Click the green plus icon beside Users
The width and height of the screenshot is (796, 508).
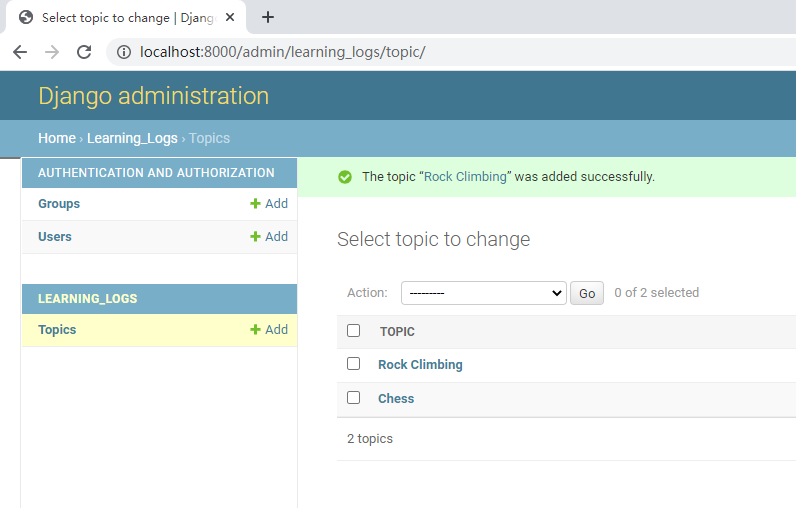point(255,236)
